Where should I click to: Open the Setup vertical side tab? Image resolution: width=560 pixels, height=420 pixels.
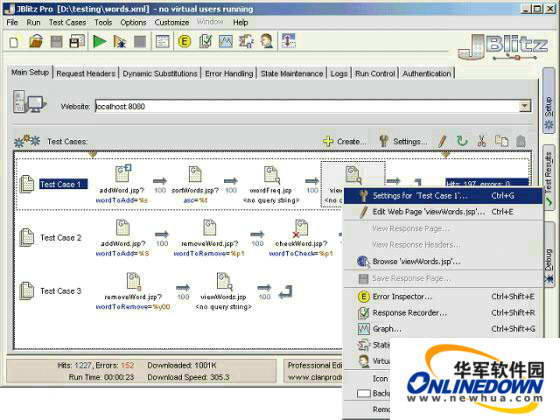[x=549, y=101]
